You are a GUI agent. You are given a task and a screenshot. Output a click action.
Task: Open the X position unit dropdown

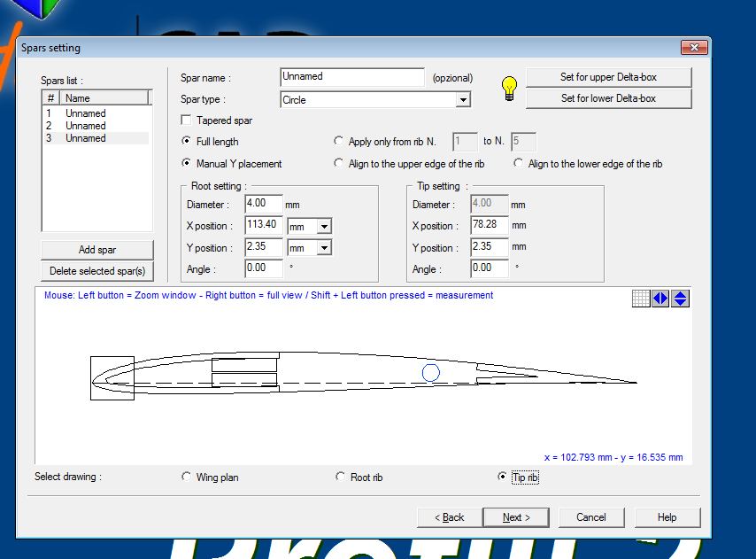click(x=324, y=226)
